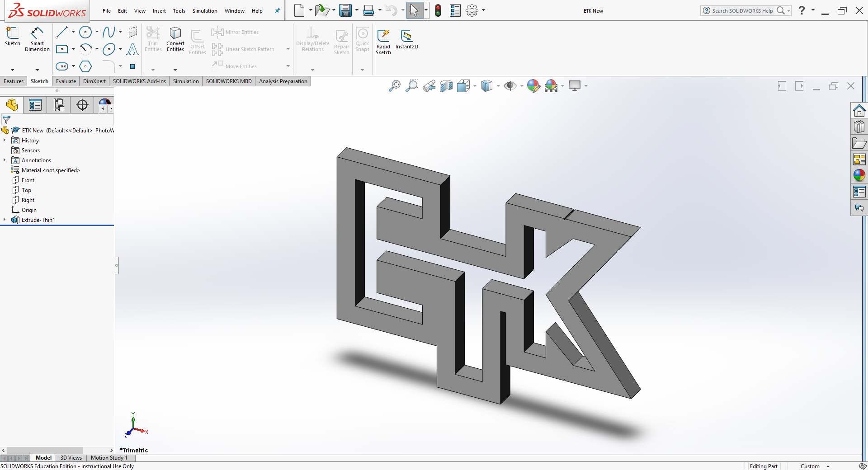
Task: Toggle the Rebuild traffic light icon
Action: tap(438, 10)
